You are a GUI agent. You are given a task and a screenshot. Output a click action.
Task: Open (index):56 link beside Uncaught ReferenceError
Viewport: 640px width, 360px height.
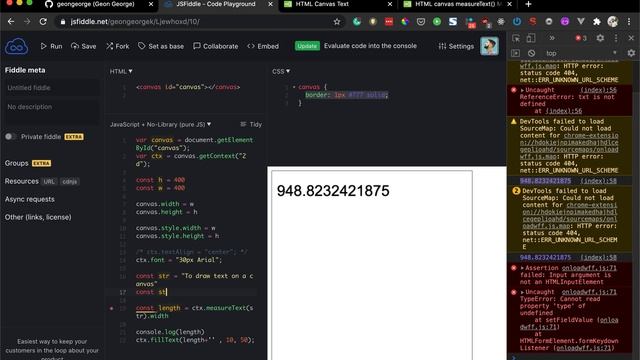coord(598,90)
